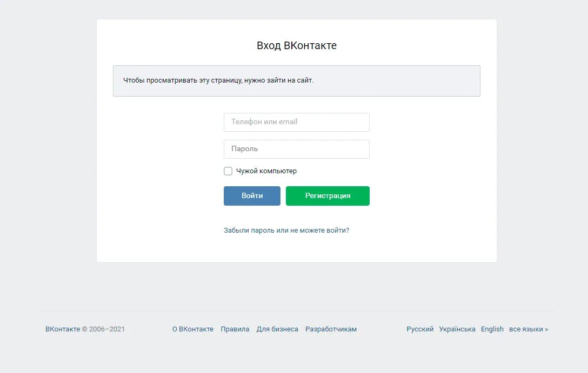The image size is (588, 373).
Task: Click into the 'Пароль' password field
Action: click(x=296, y=149)
